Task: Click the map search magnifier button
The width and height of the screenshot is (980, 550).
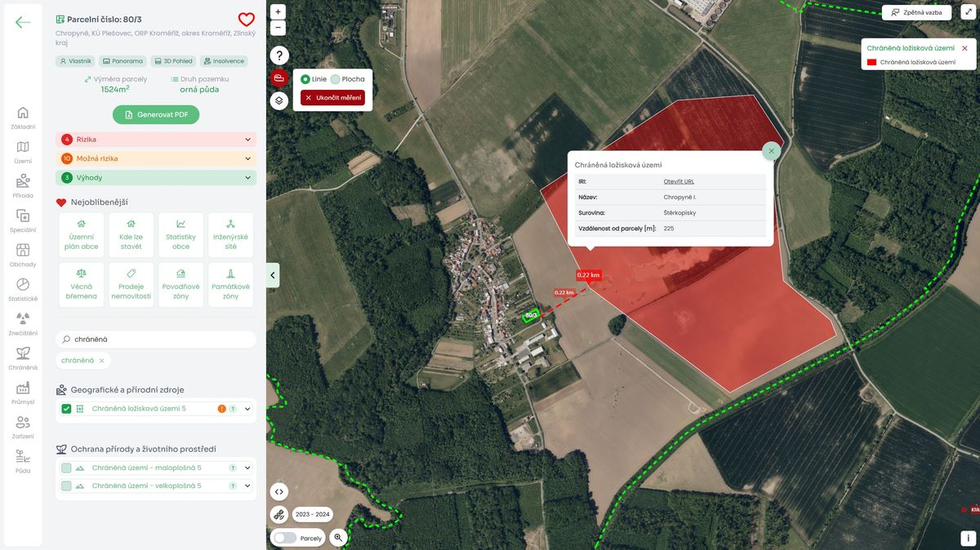Action: [338, 538]
